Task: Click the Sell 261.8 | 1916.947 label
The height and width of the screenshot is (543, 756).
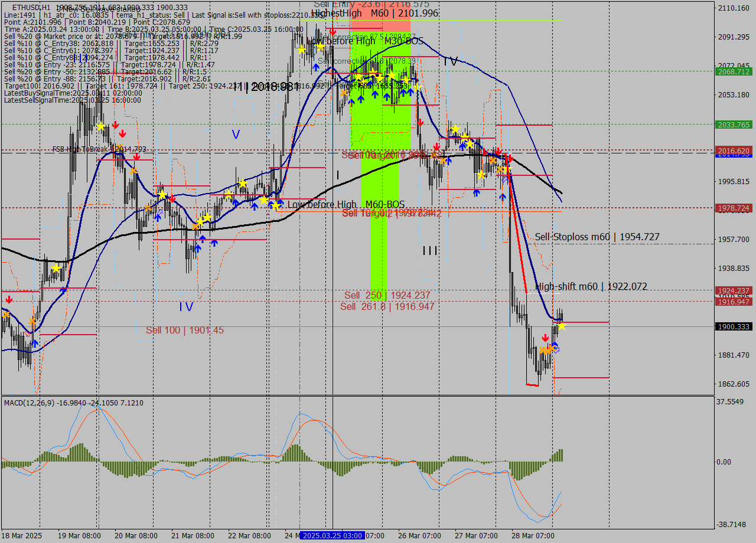Action: click(x=387, y=306)
